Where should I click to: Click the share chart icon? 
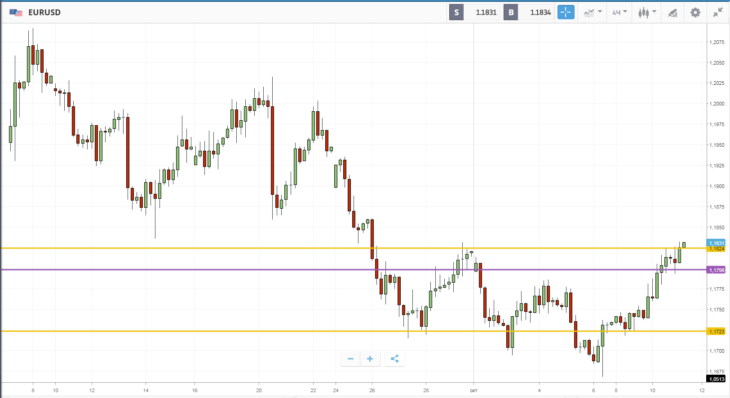point(394,359)
